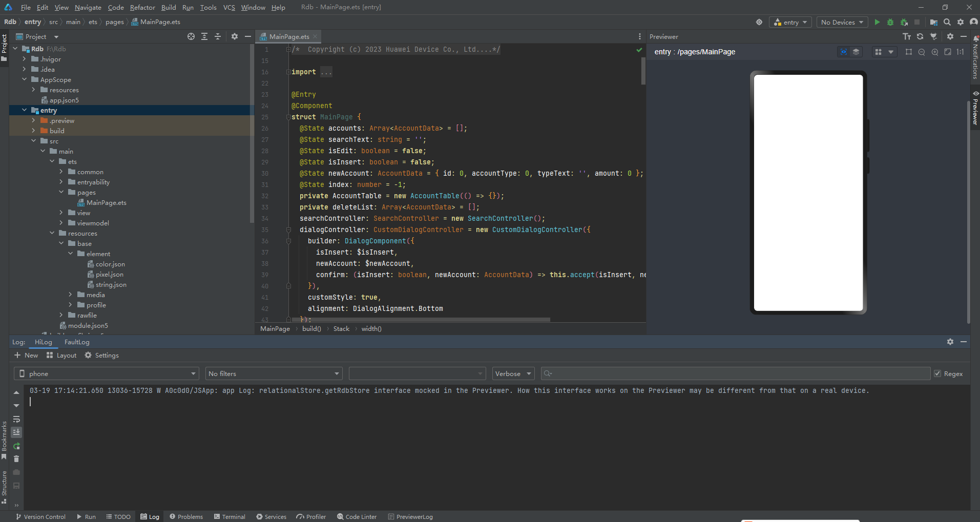Toggle inspector eye mode in Previewer
This screenshot has height=522, width=980.
(x=844, y=52)
